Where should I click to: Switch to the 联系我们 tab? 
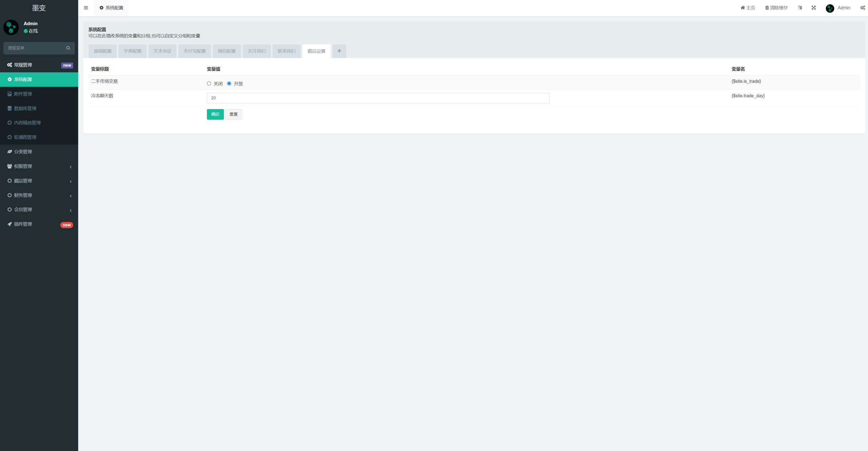[287, 51]
